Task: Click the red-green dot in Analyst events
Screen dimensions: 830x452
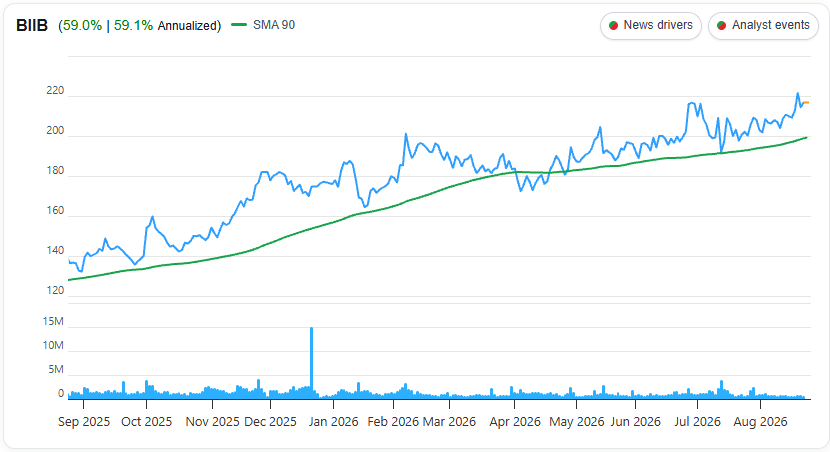Action: 721,25
